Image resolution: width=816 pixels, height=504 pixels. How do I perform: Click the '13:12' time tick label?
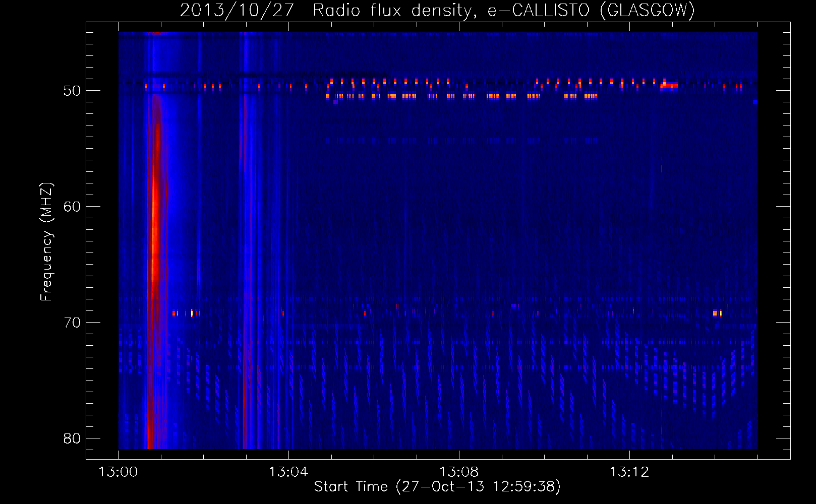(629, 472)
